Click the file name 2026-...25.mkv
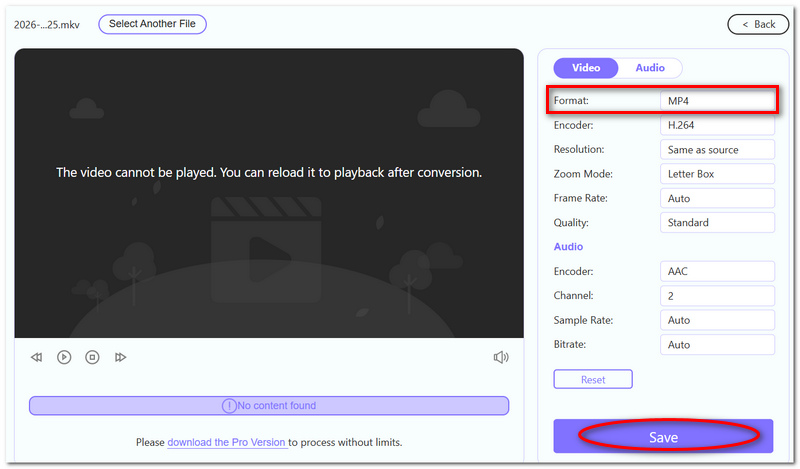This screenshot has width=800, height=469. tap(46, 25)
